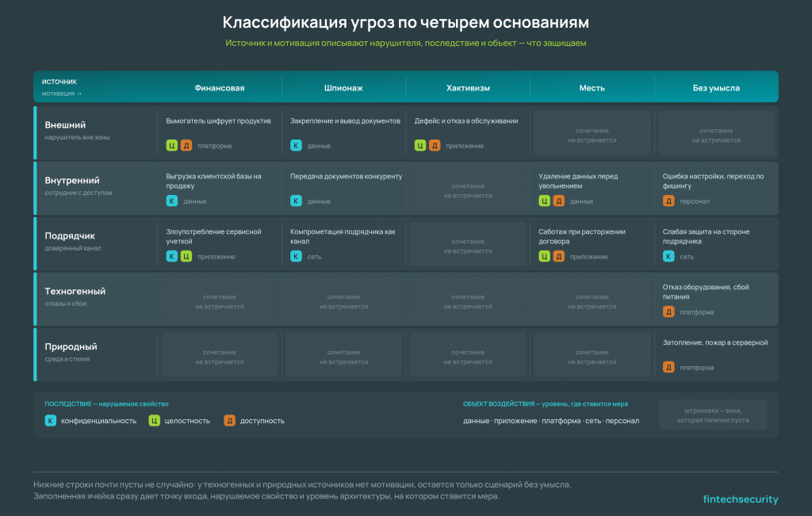Click the hatched empty cell at Внешний / Месть
This screenshot has width=812, height=516.
pyautogui.click(x=592, y=133)
